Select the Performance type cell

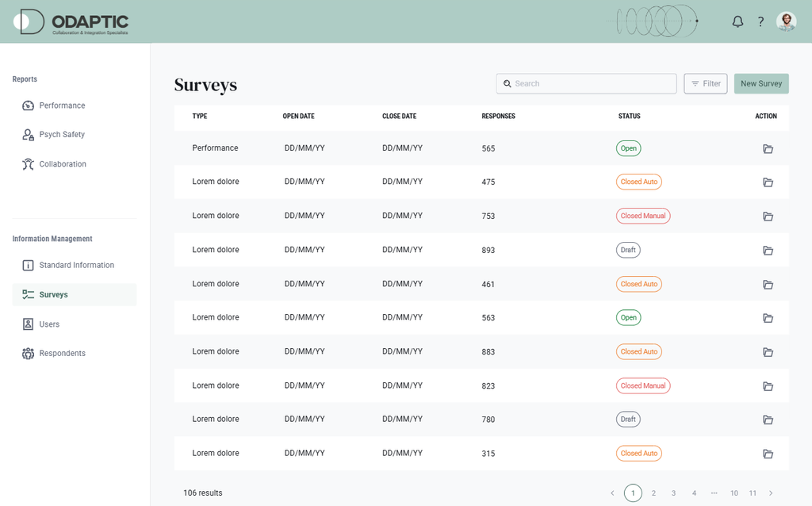click(x=215, y=148)
